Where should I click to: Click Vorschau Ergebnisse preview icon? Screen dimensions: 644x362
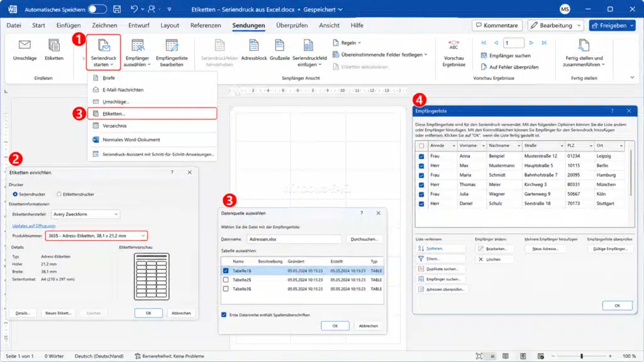click(x=454, y=53)
